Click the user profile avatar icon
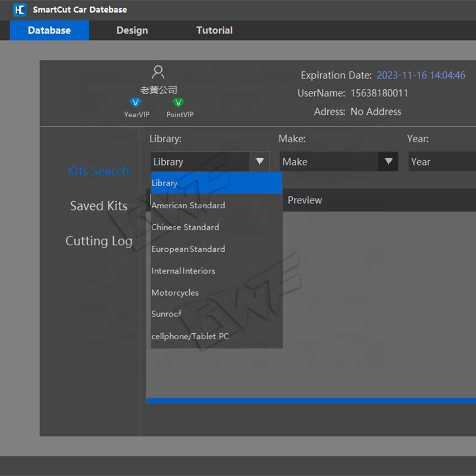The height and width of the screenshot is (476, 476). [x=158, y=73]
